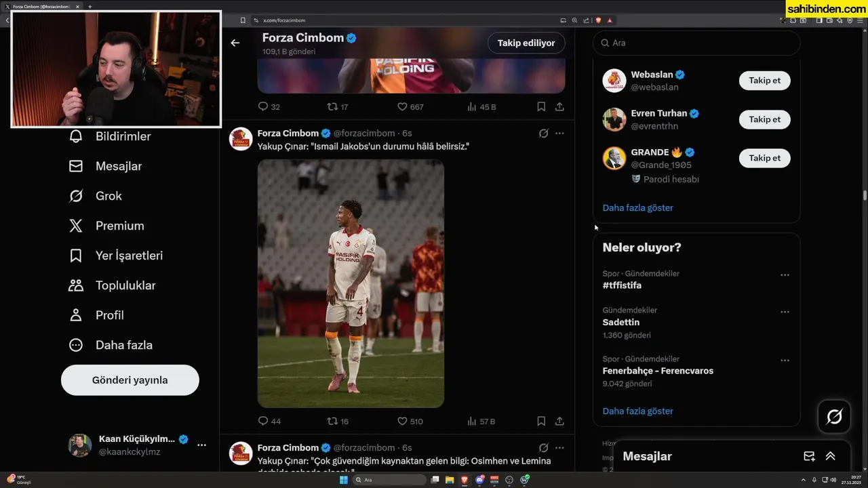Open more options for #tffistifa trend

coord(785,275)
